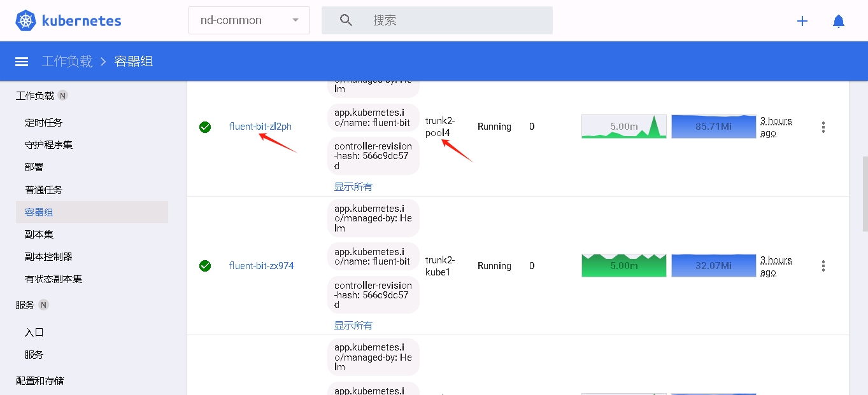Click name: fluent-bit label chip in fluent-bit-zl2ph row

(373, 118)
